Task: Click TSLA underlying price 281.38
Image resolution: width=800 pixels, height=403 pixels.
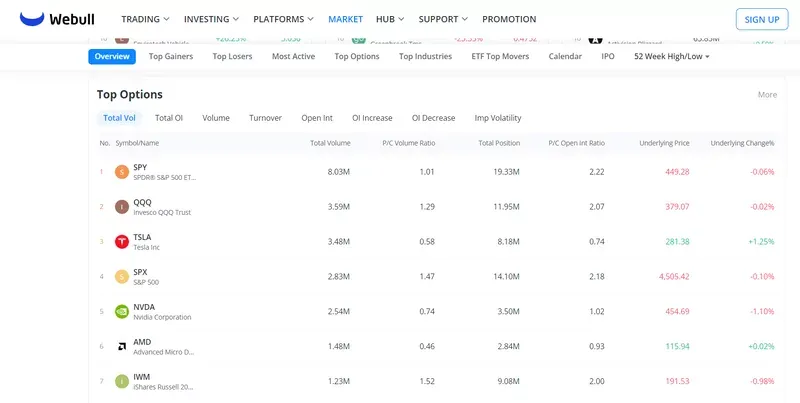Action: pyautogui.click(x=677, y=242)
